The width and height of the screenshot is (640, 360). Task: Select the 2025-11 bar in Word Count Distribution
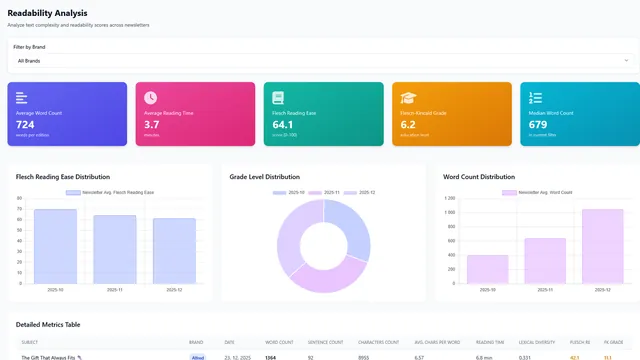pyautogui.click(x=545, y=261)
